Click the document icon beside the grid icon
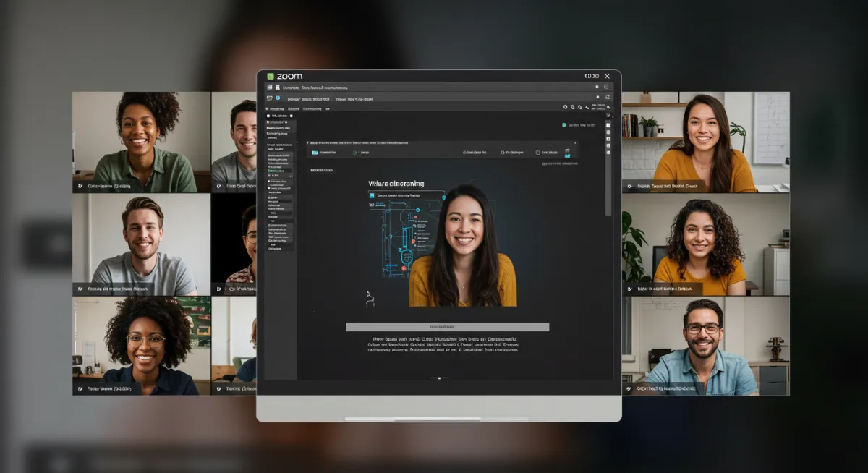Viewport: 868px width, 473px height. pos(277,87)
